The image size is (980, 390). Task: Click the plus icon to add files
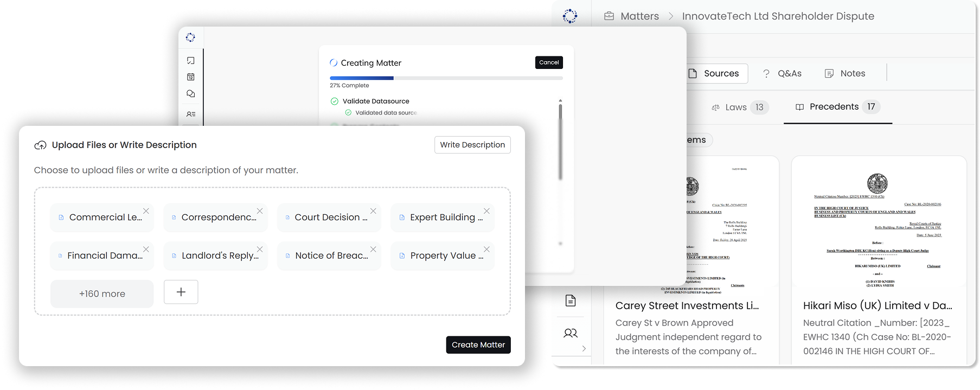pos(181,292)
